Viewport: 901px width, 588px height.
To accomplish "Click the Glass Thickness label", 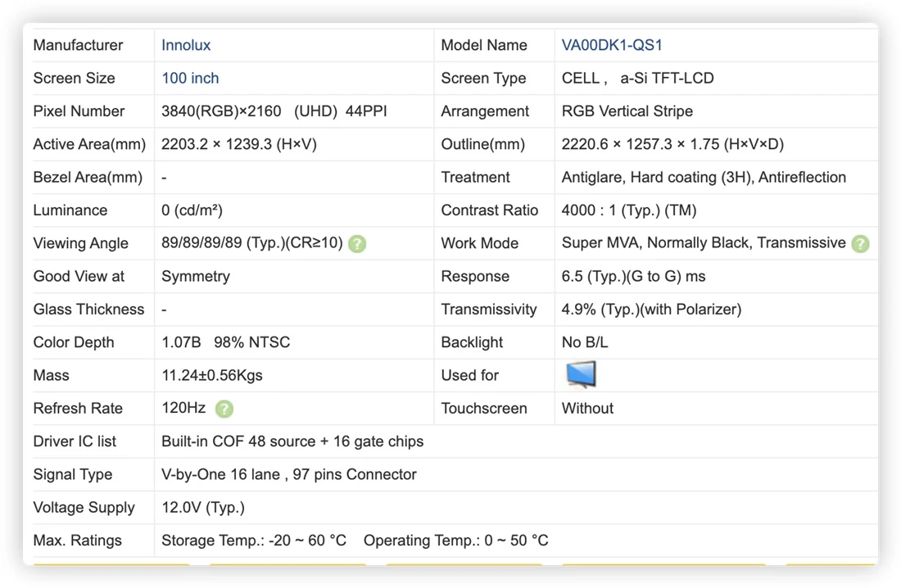I will point(88,310).
